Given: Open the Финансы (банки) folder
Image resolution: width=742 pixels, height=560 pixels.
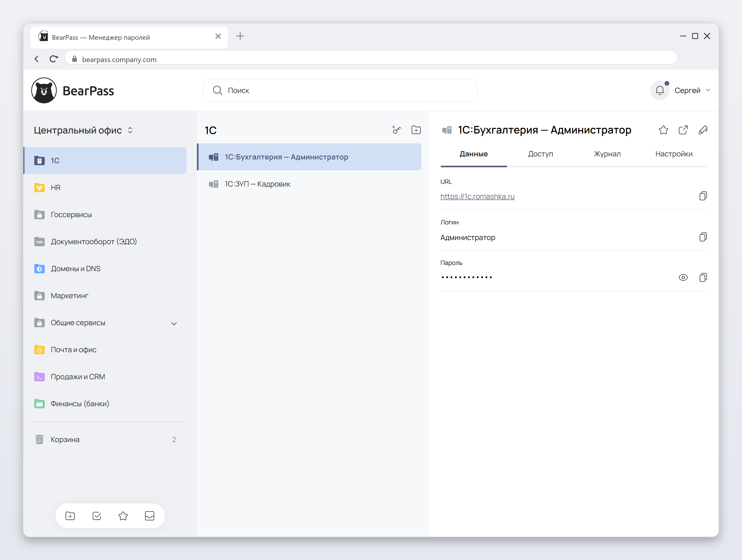Looking at the screenshot, I should click(x=105, y=404).
